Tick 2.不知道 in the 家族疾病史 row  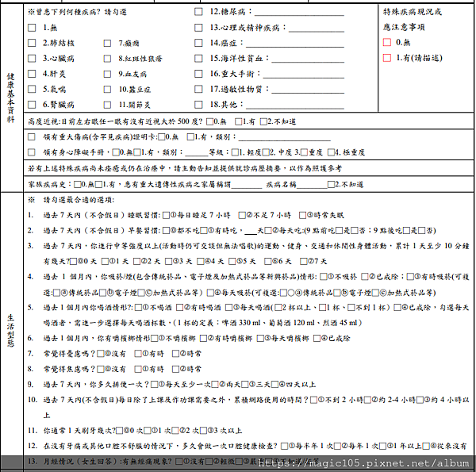[x=331, y=184]
